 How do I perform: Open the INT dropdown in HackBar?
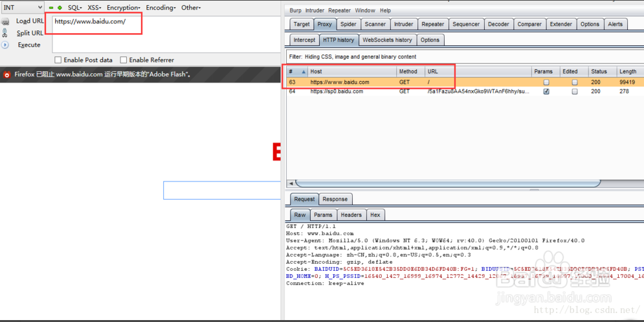[22, 7]
